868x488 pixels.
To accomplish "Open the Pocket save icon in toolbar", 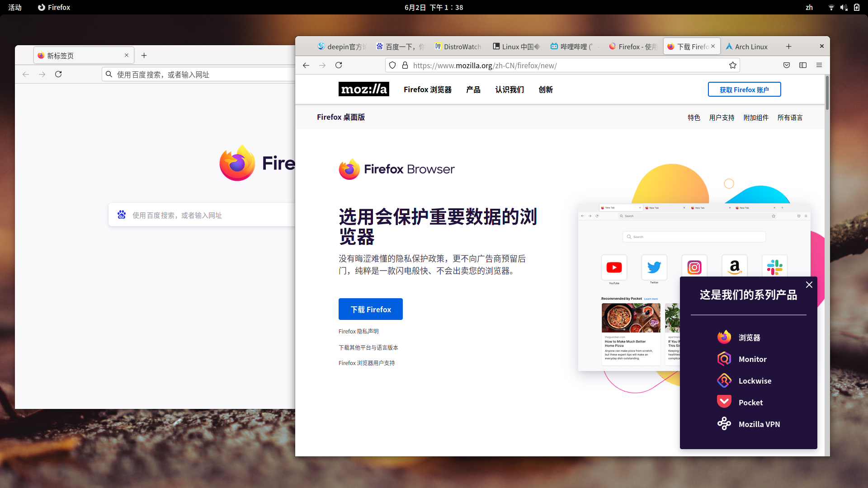I will click(x=787, y=66).
